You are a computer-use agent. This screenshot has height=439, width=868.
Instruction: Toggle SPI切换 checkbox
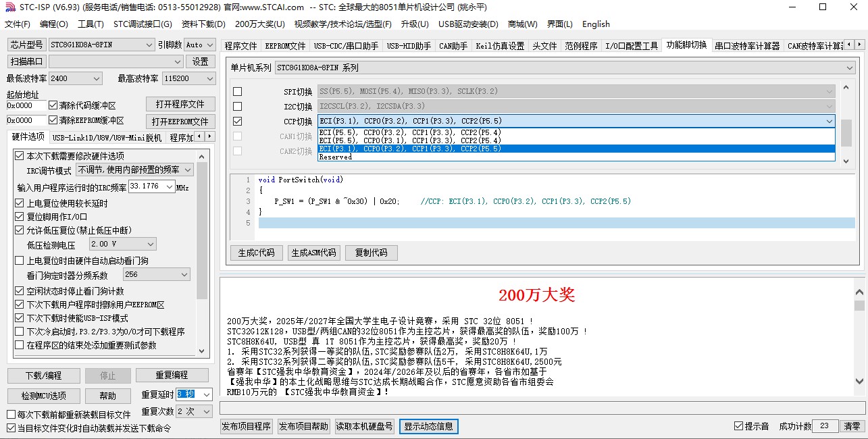(x=237, y=91)
